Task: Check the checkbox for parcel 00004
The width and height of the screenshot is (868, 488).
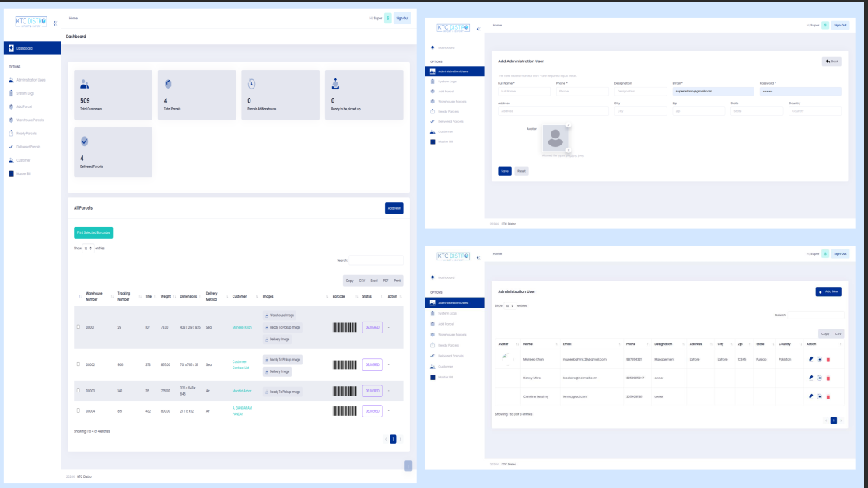Action: click(x=79, y=410)
